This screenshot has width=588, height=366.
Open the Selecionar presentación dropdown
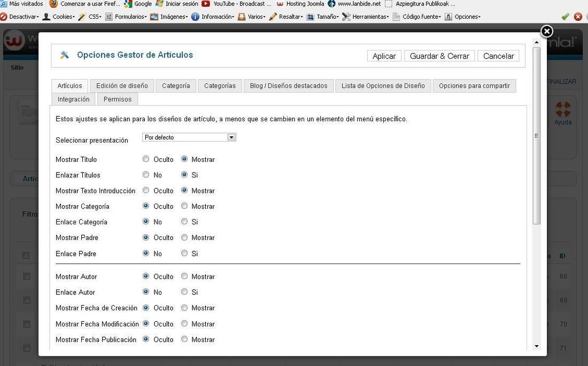[189, 137]
